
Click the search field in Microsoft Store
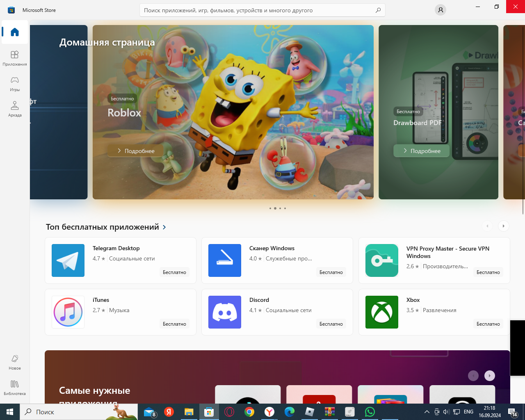[x=262, y=10]
